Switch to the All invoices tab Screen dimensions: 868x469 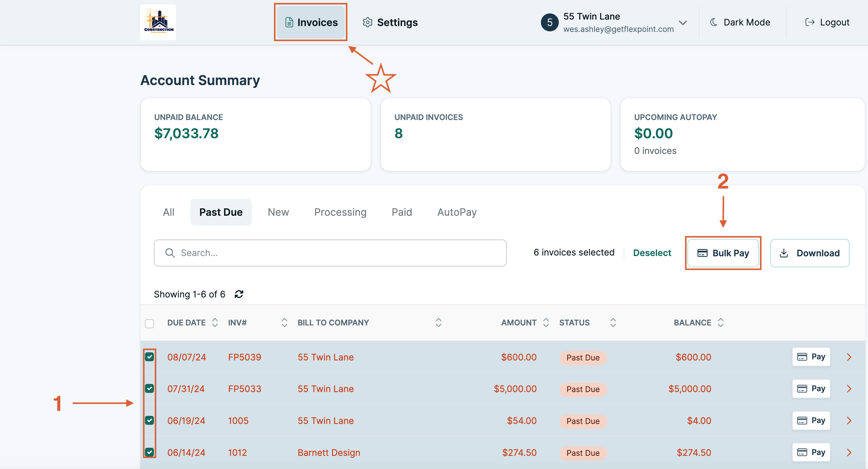click(168, 212)
